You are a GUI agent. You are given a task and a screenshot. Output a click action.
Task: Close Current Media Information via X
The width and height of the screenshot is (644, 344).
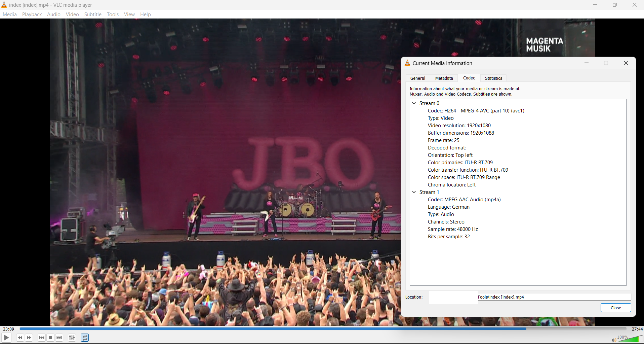click(x=626, y=63)
